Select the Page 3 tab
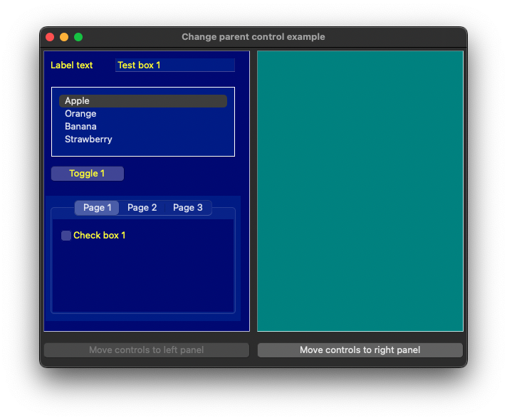507x420 pixels. [x=188, y=208]
